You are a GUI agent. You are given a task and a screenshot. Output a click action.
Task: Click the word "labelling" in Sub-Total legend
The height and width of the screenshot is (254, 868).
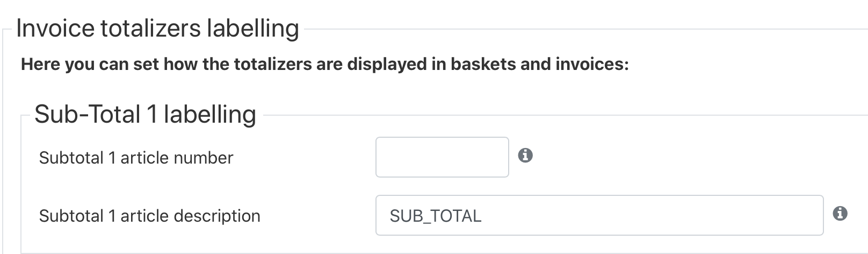[x=210, y=115]
